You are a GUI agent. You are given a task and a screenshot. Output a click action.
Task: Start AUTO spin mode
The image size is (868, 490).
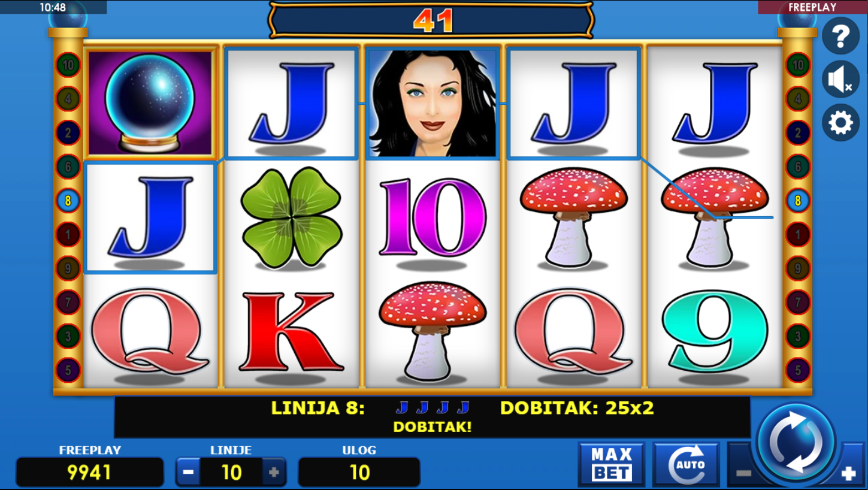(x=686, y=464)
